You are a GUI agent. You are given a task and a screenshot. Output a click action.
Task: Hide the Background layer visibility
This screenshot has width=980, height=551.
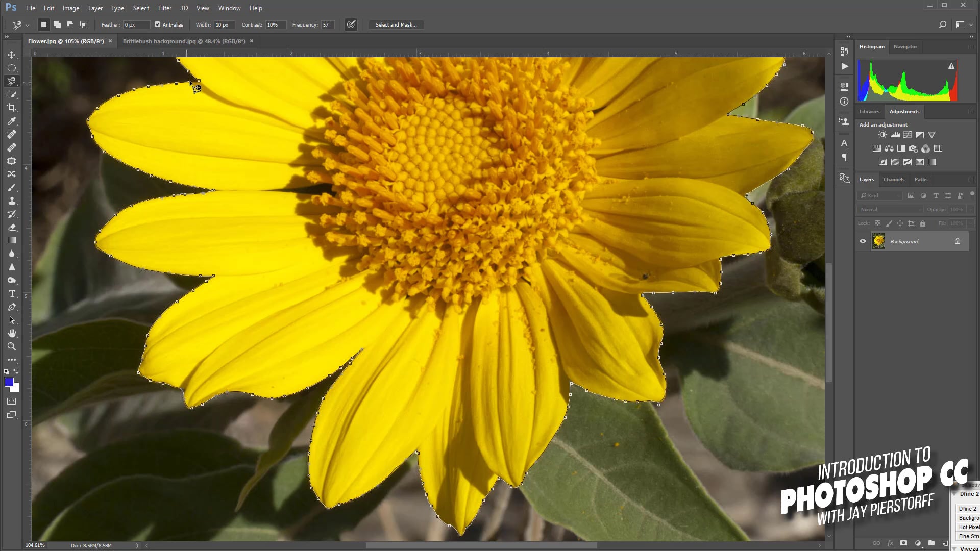click(863, 241)
